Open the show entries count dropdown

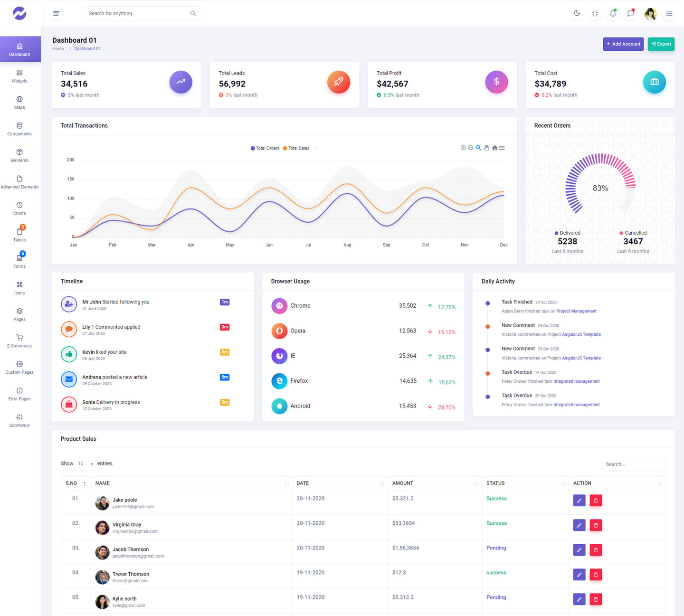click(x=85, y=464)
